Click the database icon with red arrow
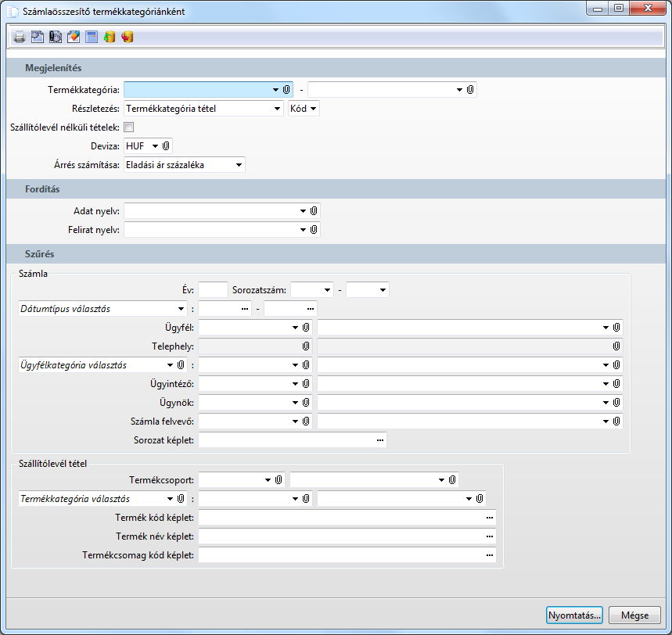The image size is (672, 635). (128, 37)
